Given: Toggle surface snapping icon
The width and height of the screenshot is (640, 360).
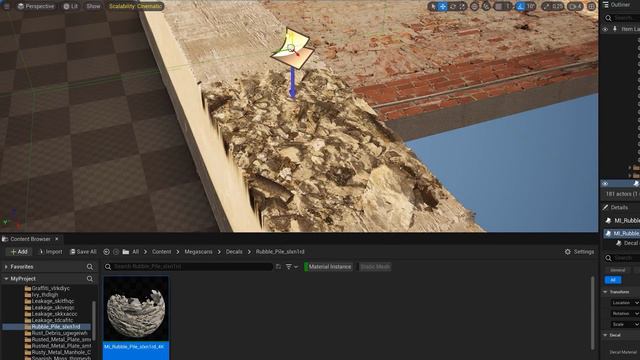Looking at the screenshot, I should pyautogui.click(x=486, y=6).
